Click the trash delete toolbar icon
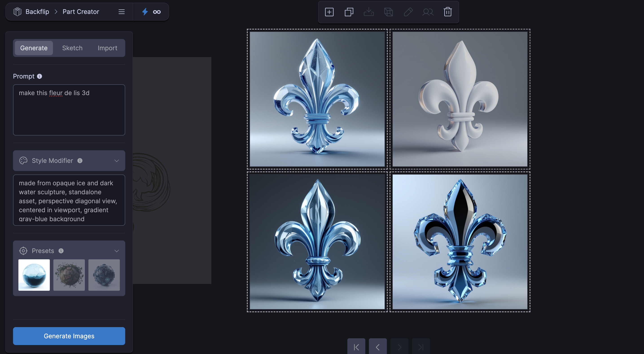The width and height of the screenshot is (644, 354). coord(447,12)
